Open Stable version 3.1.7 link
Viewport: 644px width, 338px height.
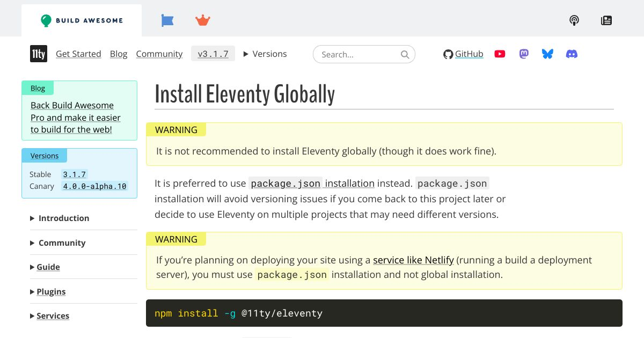(75, 174)
